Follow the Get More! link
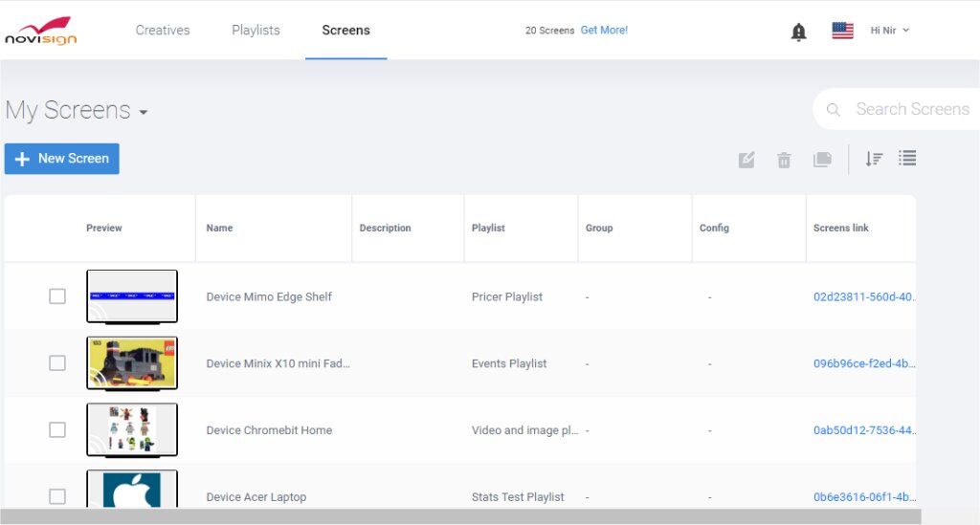The width and height of the screenshot is (980, 525). point(604,31)
